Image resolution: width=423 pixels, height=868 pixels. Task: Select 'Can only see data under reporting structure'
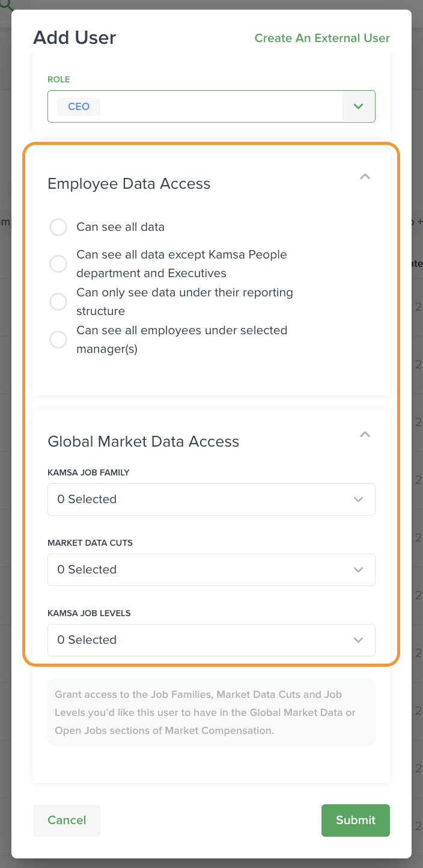coord(58,302)
